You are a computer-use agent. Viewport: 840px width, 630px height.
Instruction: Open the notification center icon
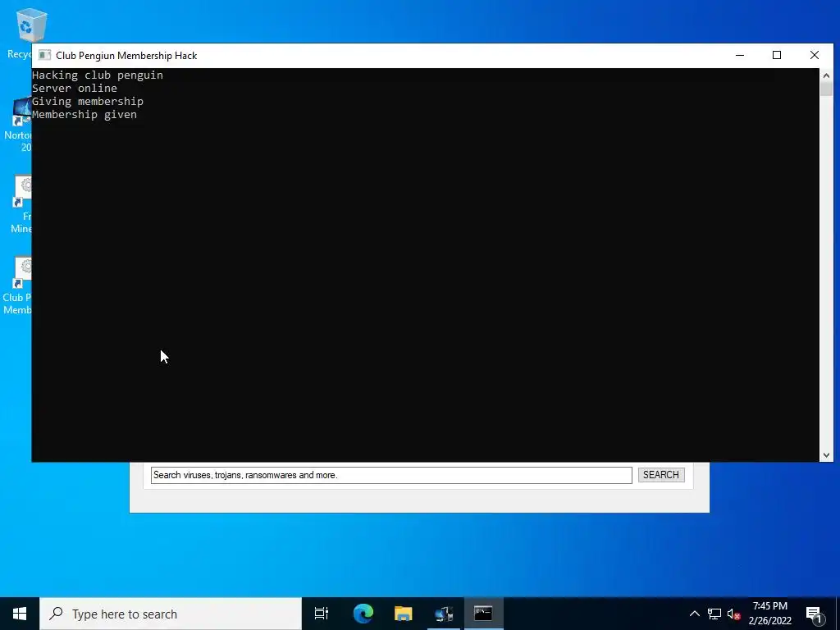pos(815,614)
